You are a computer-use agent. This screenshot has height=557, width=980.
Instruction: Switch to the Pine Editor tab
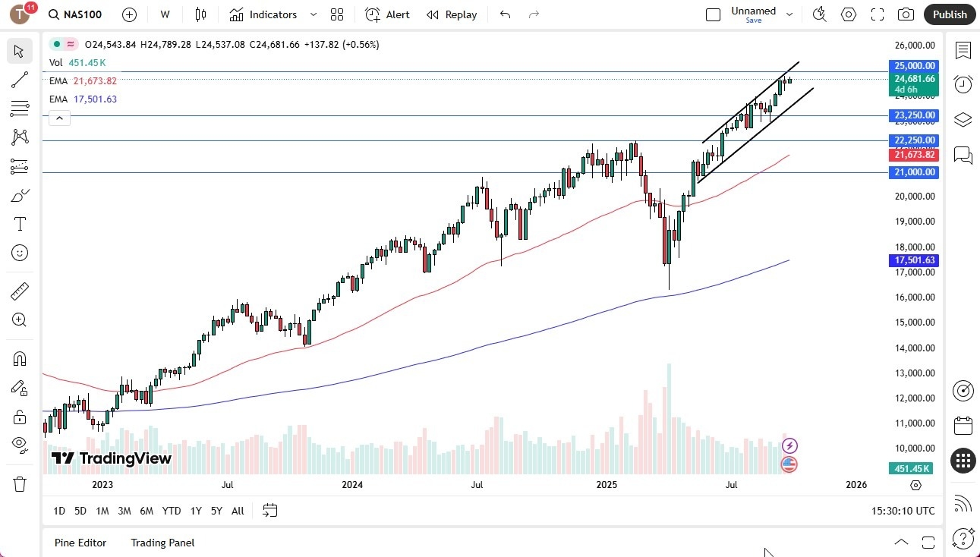(x=80, y=543)
